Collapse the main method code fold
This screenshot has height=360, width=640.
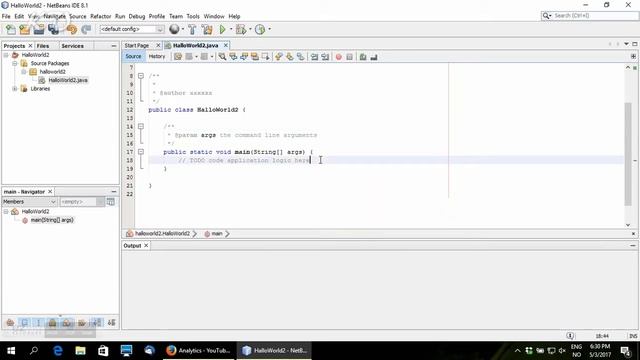point(141,152)
